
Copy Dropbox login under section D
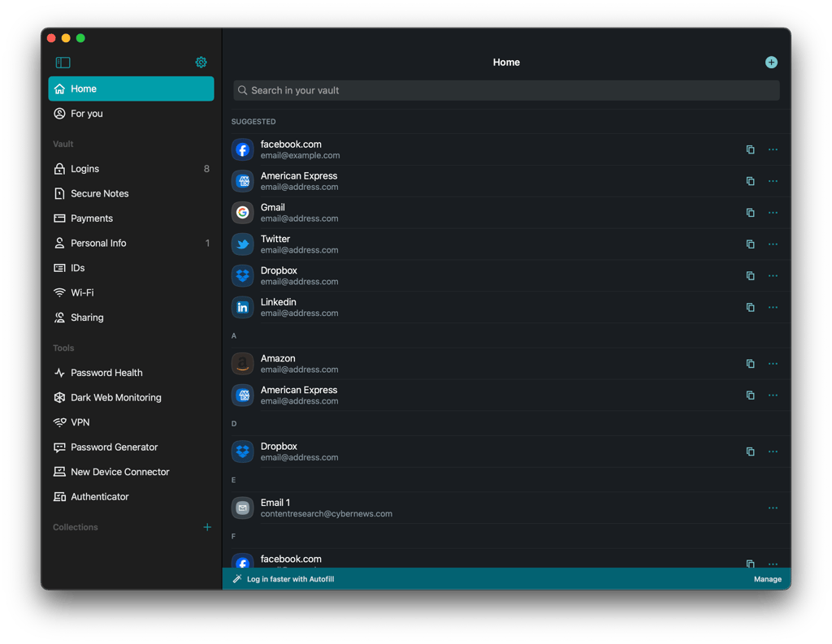tap(750, 452)
